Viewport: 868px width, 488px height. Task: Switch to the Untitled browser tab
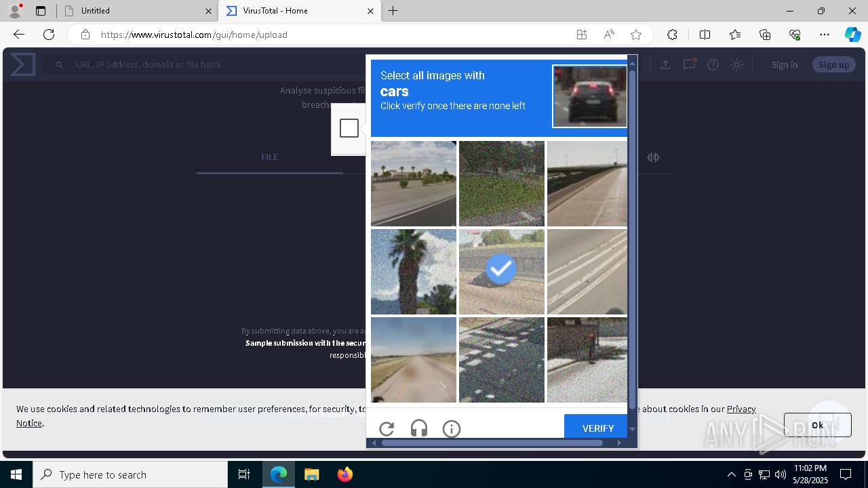click(138, 11)
